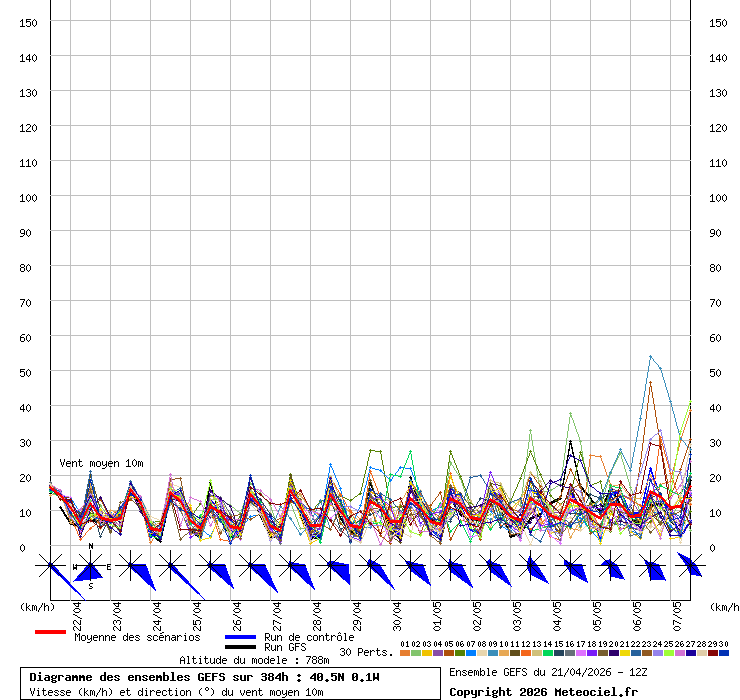Click the wind rose with N/S/E/W labels
Viewport: 740px width, 700px height.
pos(90,567)
